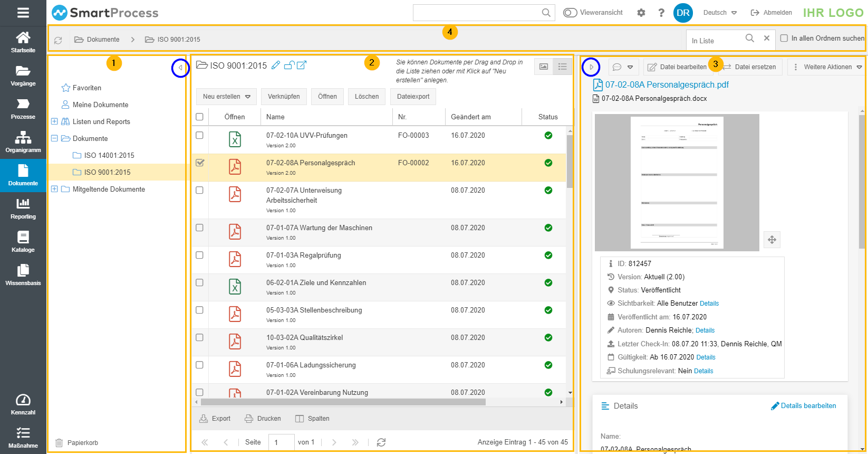
Task: Click the refresh icon in breadcrumb bar
Action: click(x=58, y=40)
